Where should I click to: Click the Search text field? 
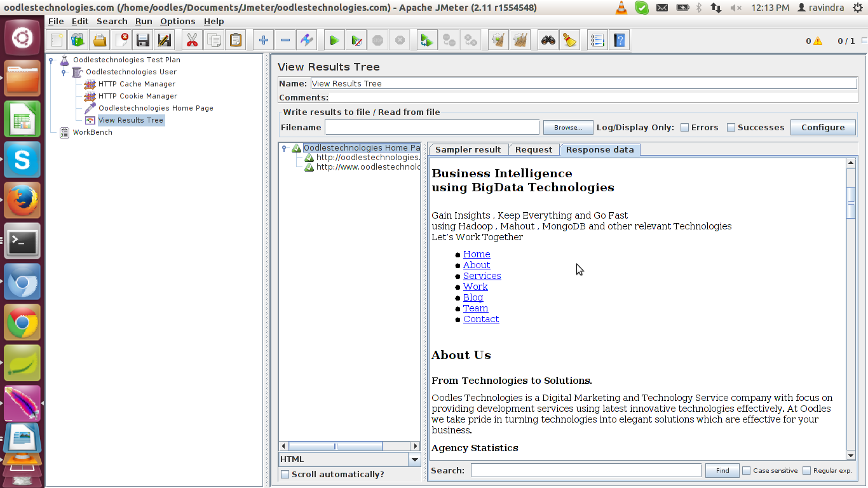tap(586, 470)
